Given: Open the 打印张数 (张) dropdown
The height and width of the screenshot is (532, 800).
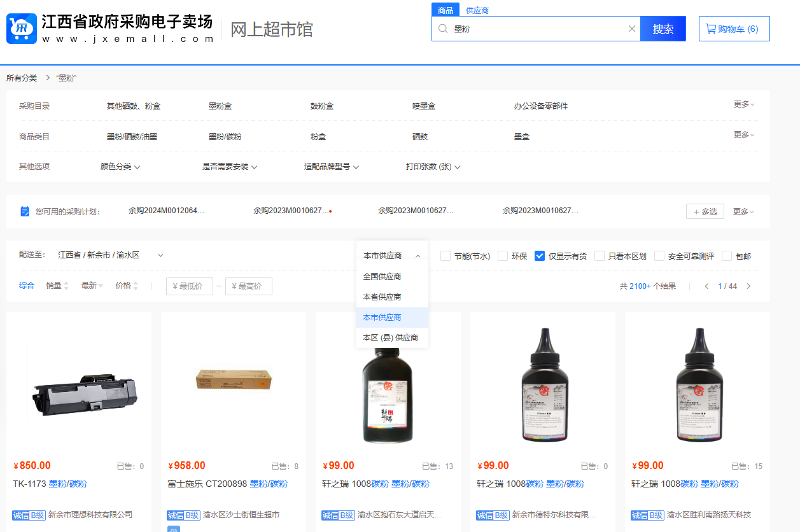Looking at the screenshot, I should pyautogui.click(x=433, y=167).
